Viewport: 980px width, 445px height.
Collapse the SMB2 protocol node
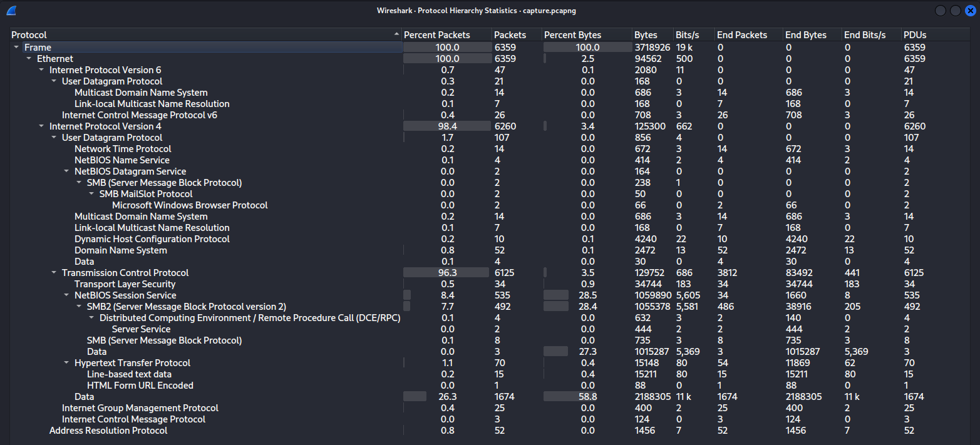(80, 307)
